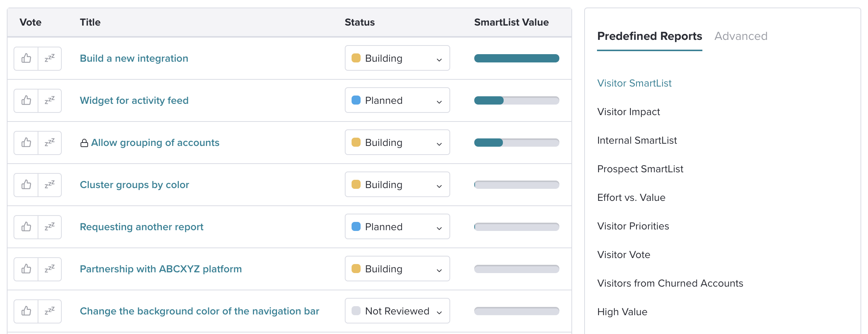The width and height of the screenshot is (868, 334).
Task: Switch to the Advanced tab
Action: point(741,36)
